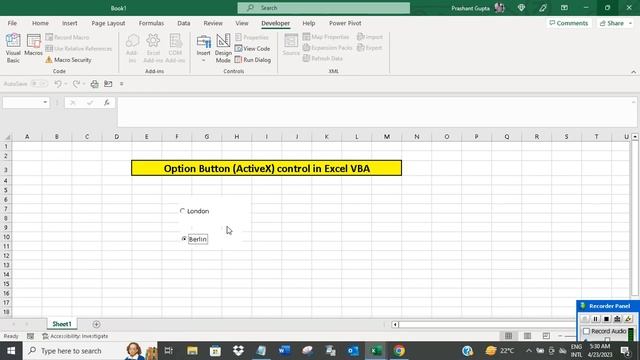Select the yellow title banner cell
This screenshot has height=360, width=640.
click(x=267, y=168)
